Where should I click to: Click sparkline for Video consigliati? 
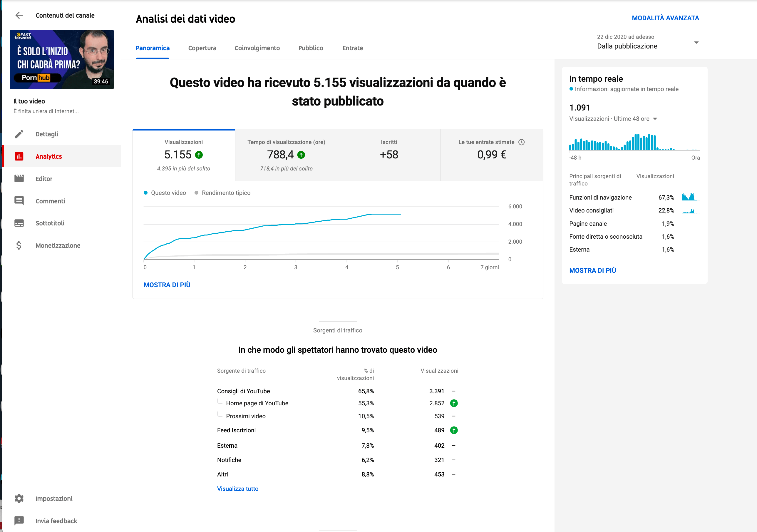(691, 211)
